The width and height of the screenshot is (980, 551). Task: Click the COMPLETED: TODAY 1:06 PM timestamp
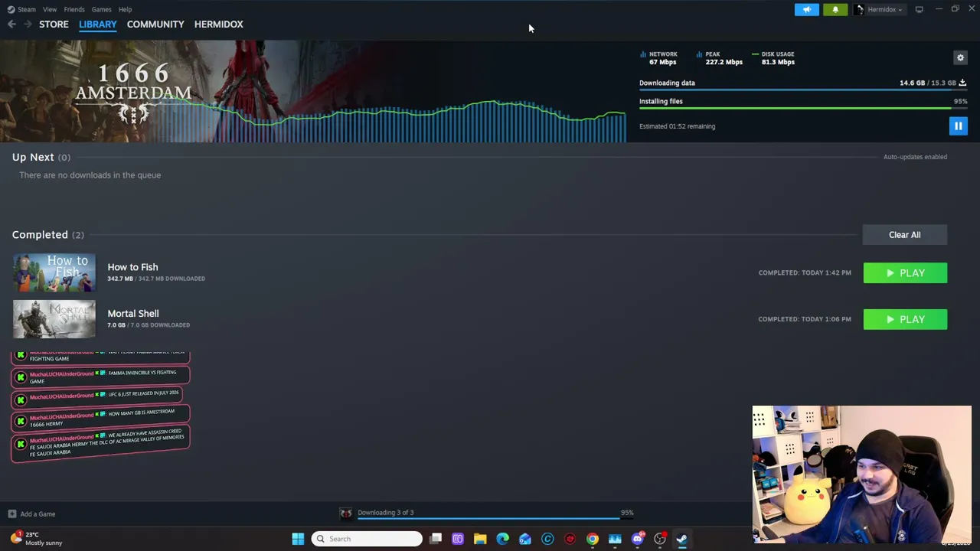tap(805, 319)
